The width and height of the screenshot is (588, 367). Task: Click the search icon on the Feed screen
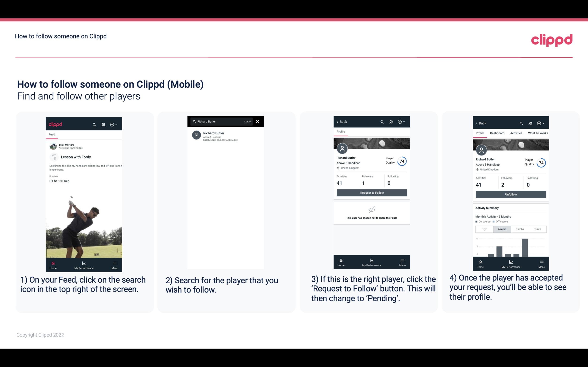[94, 124]
